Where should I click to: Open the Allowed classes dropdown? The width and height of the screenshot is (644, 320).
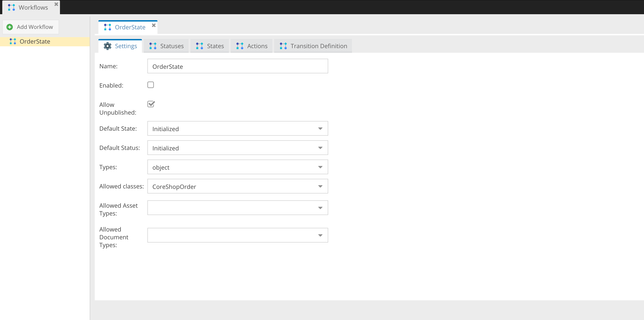pos(320,186)
